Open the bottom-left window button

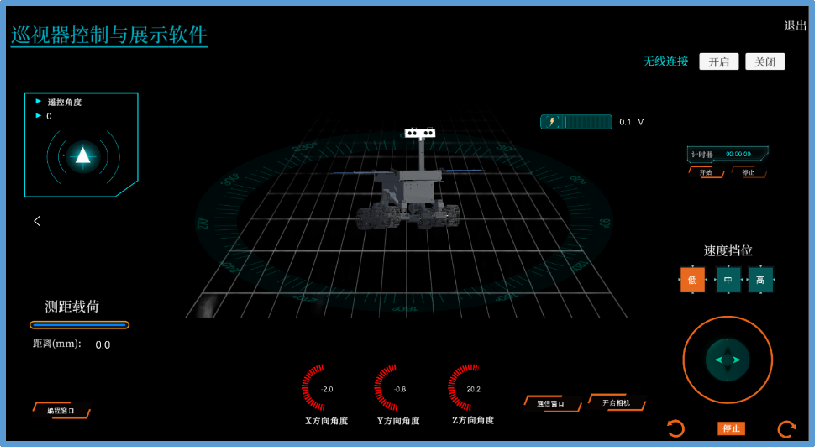click(x=60, y=410)
